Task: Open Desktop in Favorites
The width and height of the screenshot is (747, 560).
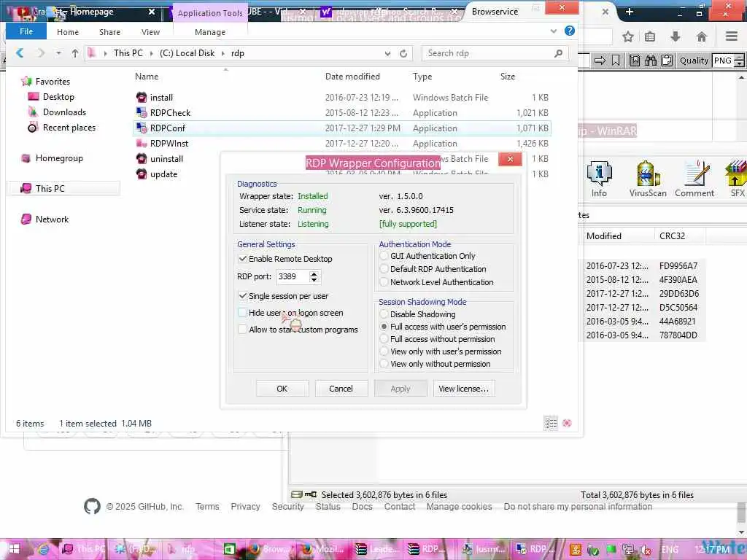Action: pos(58,97)
